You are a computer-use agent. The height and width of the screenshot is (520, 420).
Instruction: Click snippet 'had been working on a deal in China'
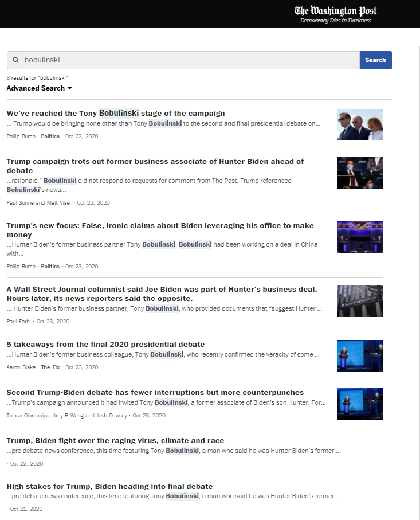point(265,244)
